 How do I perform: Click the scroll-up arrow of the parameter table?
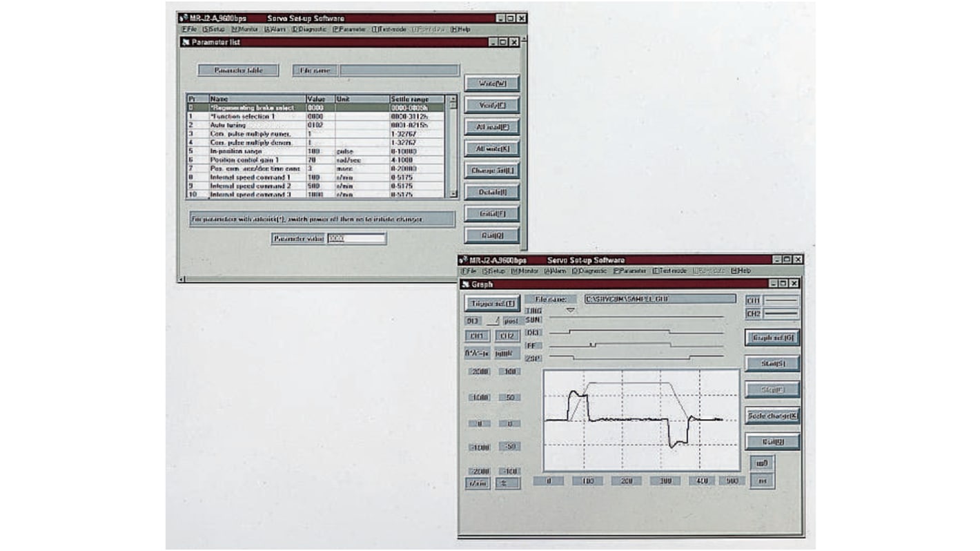tap(453, 99)
